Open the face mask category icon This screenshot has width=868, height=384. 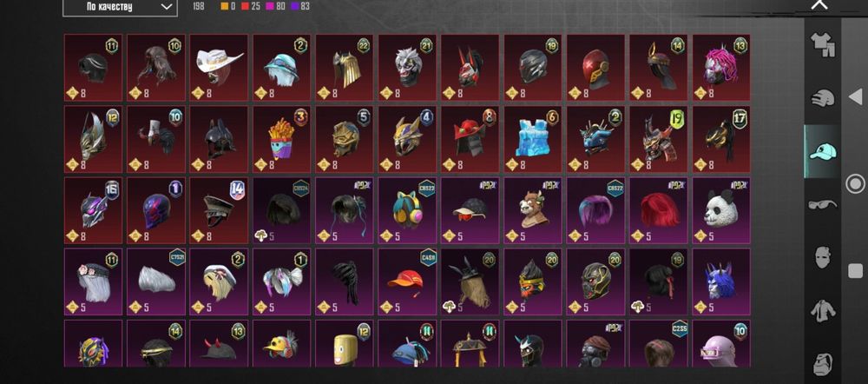(823, 258)
